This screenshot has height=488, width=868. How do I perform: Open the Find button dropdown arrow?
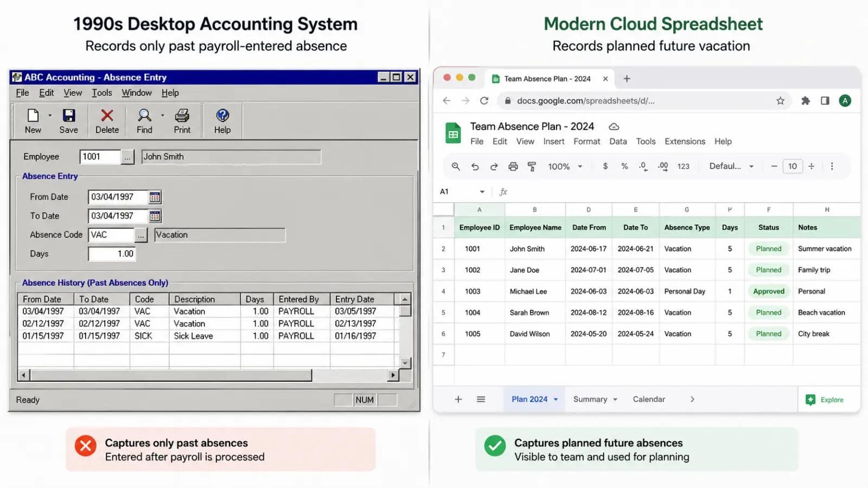coord(162,115)
